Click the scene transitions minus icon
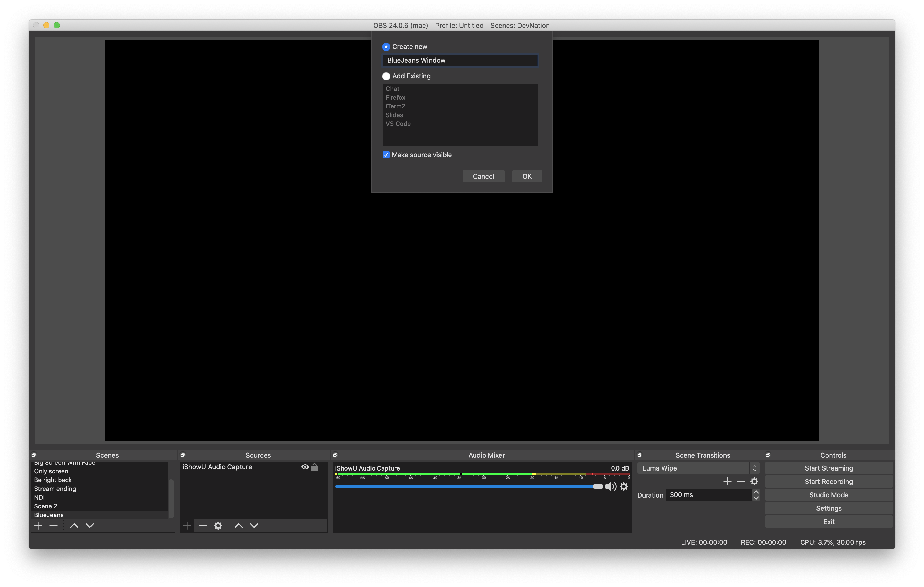This screenshot has height=587, width=924. pos(741,481)
